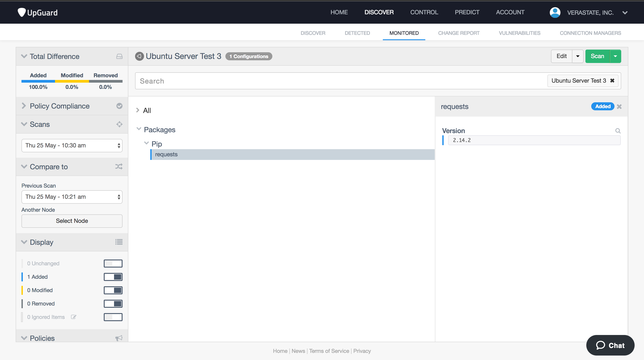Open the Chat bubble
This screenshot has height=360, width=644.
point(610,345)
